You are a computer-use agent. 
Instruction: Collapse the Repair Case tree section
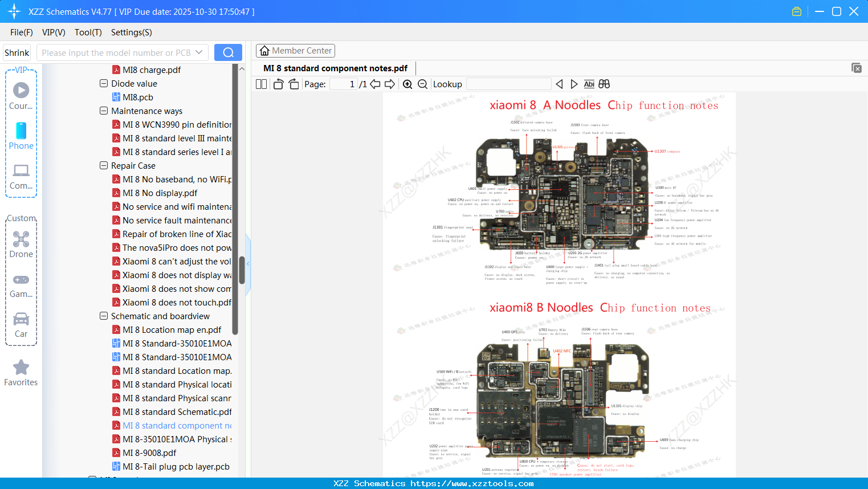103,165
